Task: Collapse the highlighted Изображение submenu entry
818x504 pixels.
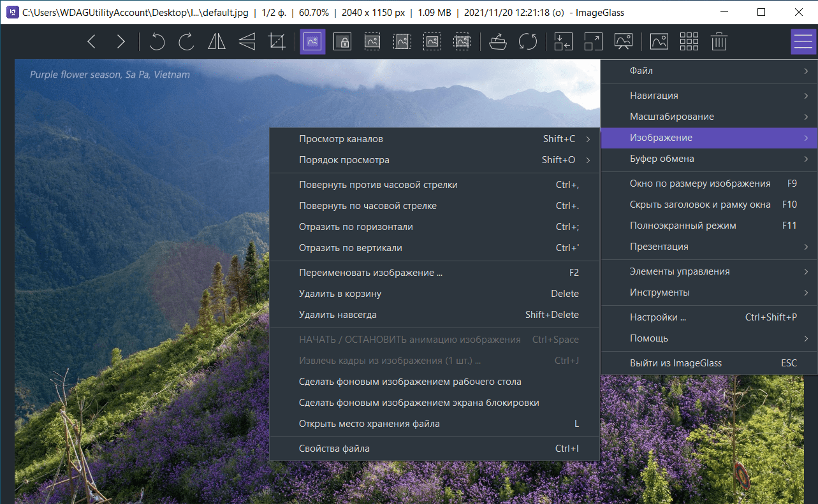Action: pyautogui.click(x=709, y=138)
